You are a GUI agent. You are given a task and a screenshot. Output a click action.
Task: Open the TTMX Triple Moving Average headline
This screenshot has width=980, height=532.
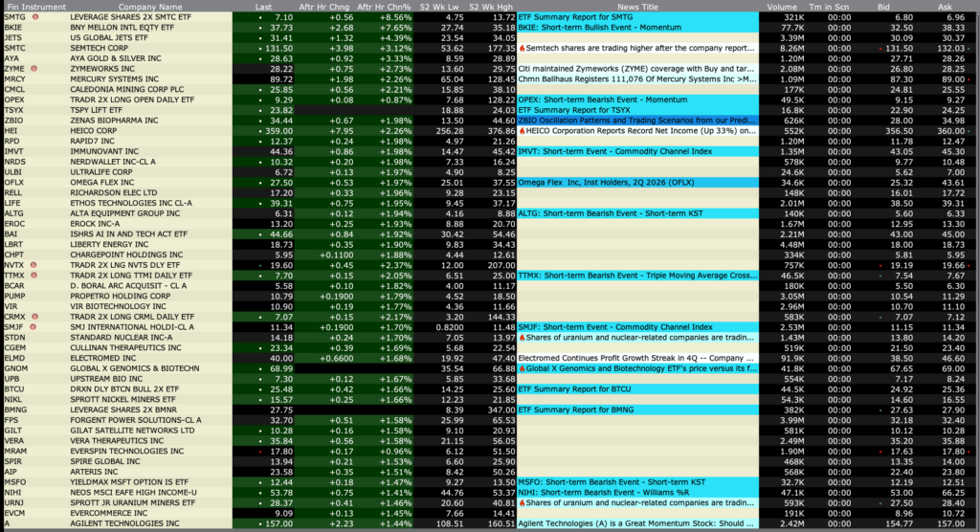(x=637, y=275)
